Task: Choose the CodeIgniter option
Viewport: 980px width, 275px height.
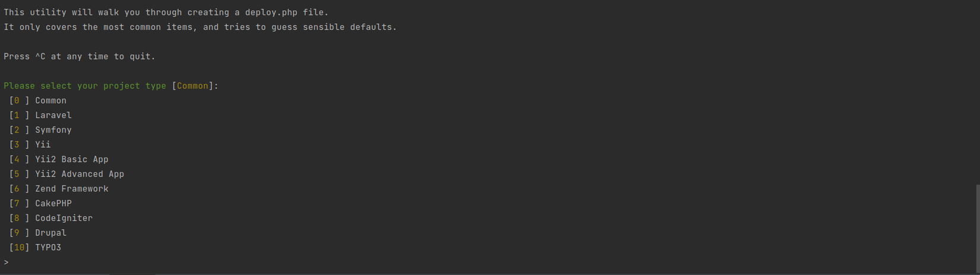Action: coord(64,219)
